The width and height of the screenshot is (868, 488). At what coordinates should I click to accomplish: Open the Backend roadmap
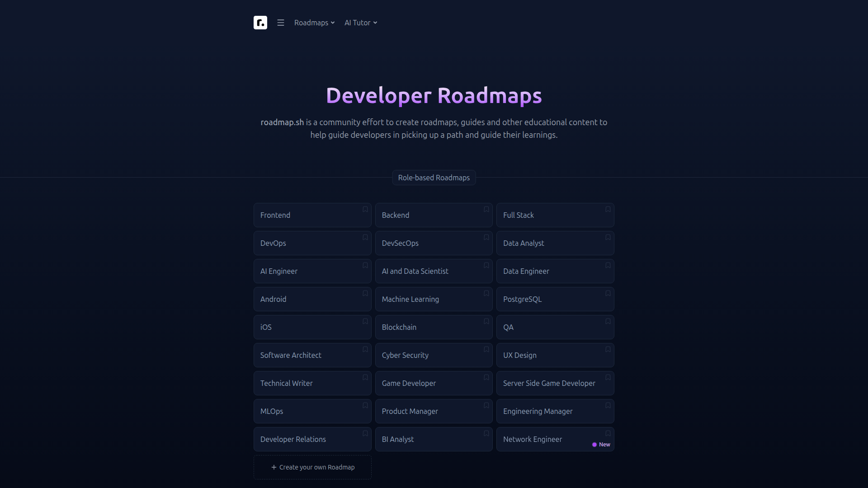coord(434,215)
